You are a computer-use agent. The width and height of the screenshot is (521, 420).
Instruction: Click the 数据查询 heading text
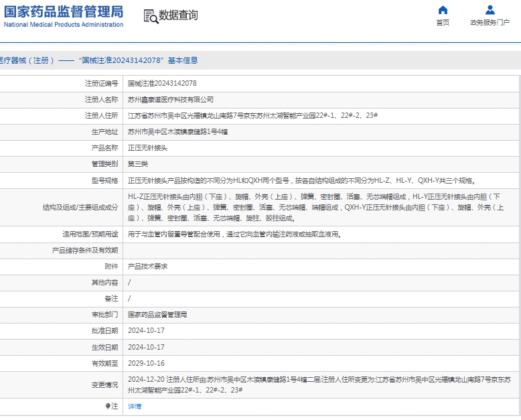tap(178, 15)
